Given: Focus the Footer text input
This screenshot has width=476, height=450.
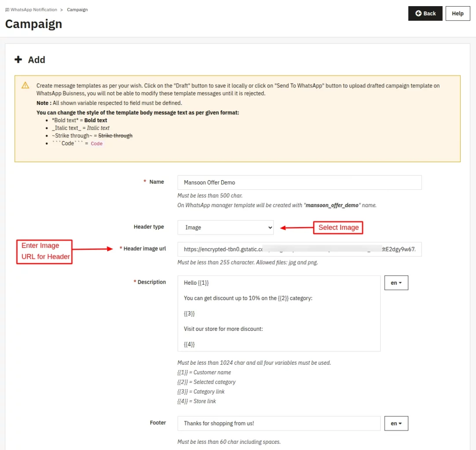Looking at the screenshot, I should (279, 424).
